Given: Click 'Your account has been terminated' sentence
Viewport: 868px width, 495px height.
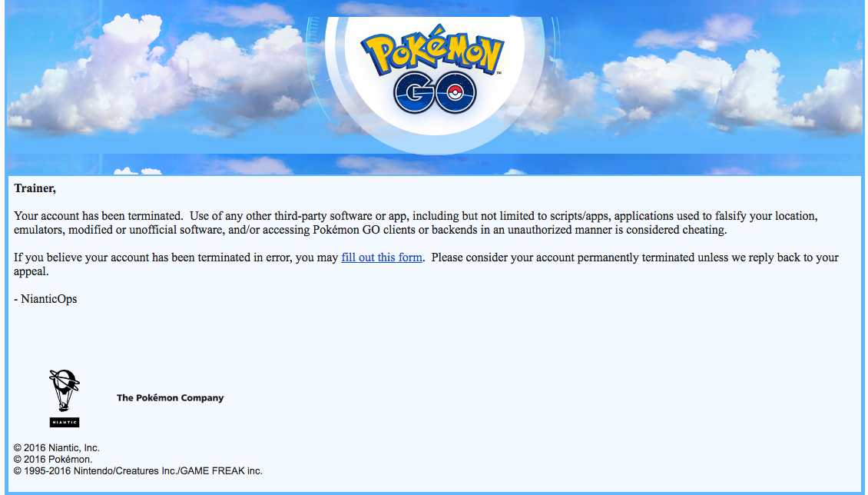Looking at the screenshot, I should pyautogui.click(x=98, y=216).
